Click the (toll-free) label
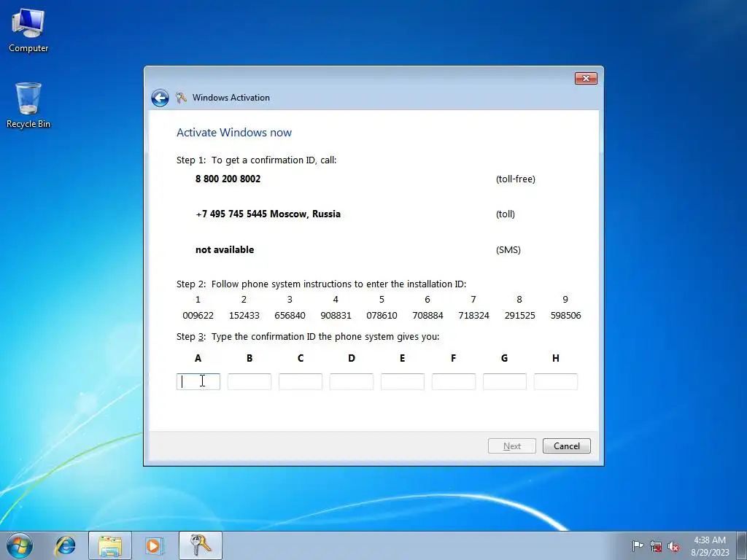Screen dimensions: 747x560 [x=516, y=179]
